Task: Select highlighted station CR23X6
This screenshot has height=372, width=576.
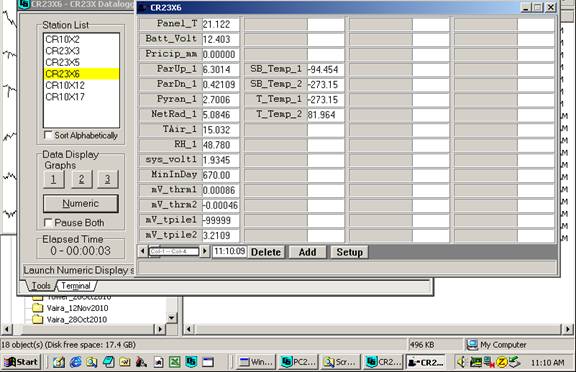Action: click(x=82, y=74)
